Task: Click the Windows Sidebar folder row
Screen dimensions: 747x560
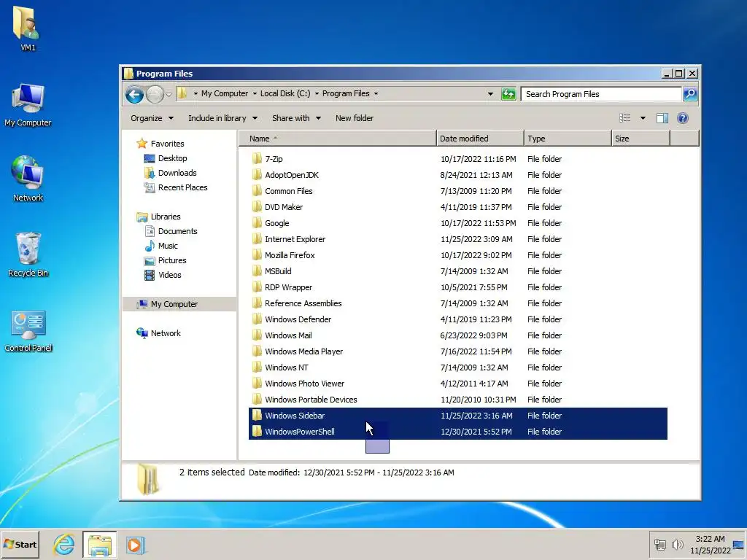Action: (x=458, y=416)
